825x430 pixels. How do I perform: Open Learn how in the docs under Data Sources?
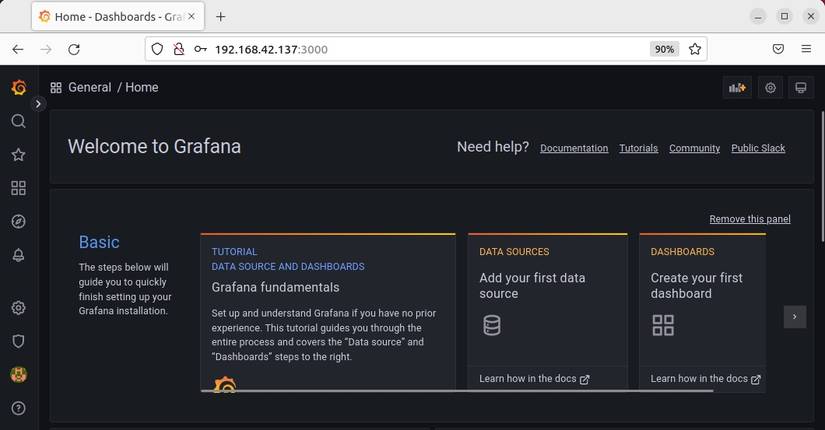coord(534,379)
